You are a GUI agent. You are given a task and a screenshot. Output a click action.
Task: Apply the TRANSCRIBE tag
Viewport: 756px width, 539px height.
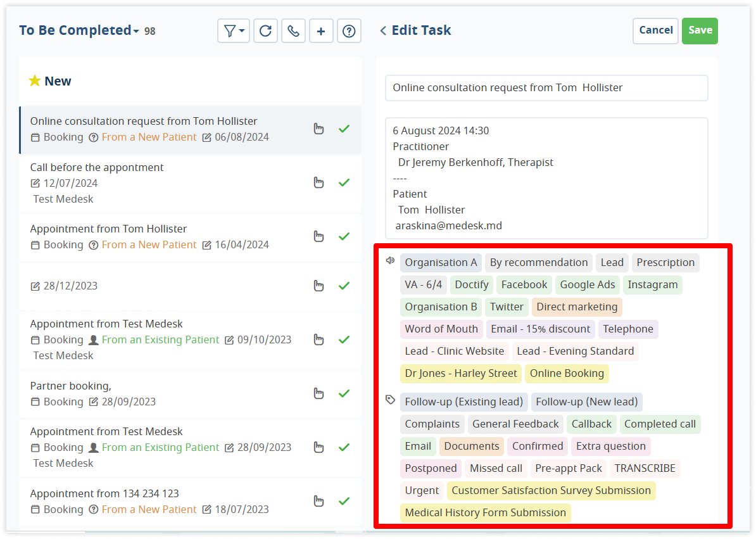tap(645, 469)
